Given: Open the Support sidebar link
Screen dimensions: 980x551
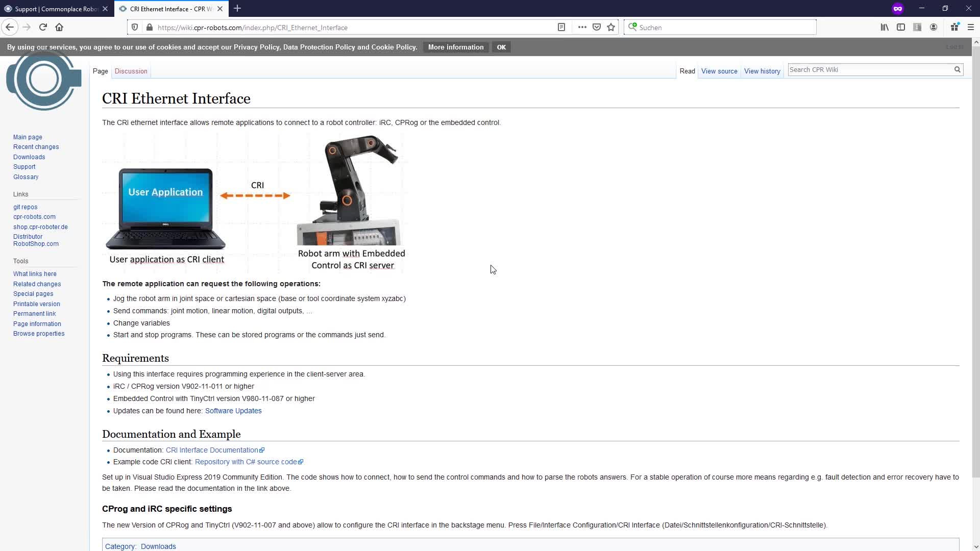Looking at the screenshot, I should coord(24,167).
